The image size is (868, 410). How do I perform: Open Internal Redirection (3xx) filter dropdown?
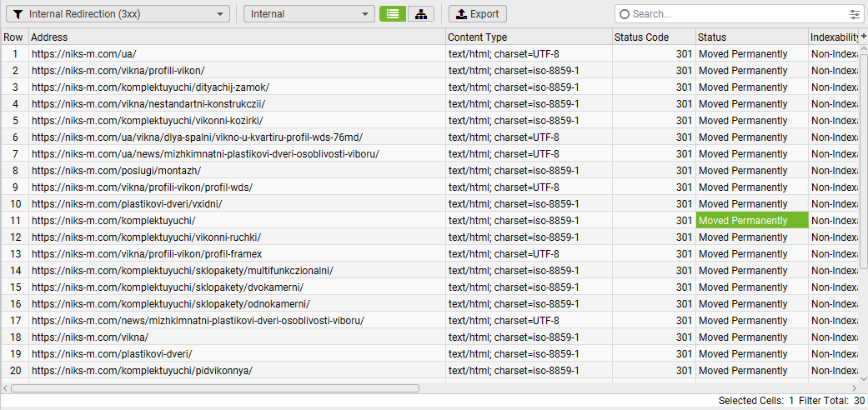pyautogui.click(x=118, y=14)
